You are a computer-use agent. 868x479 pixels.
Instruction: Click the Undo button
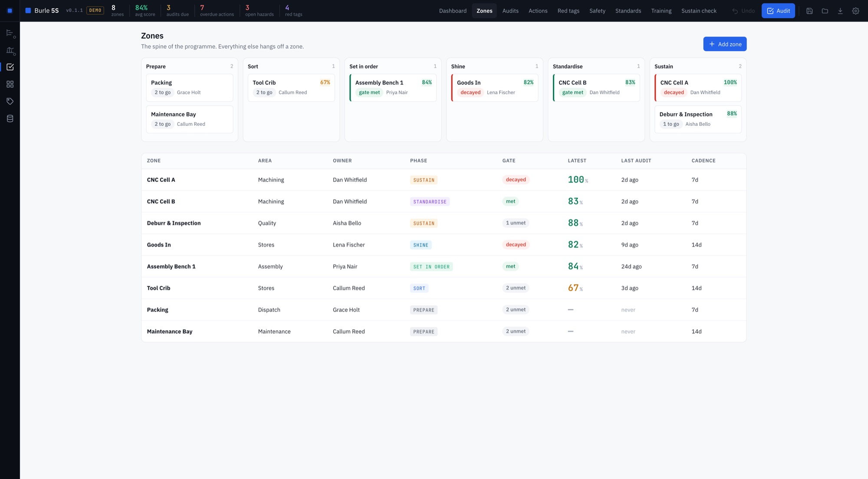(x=743, y=11)
